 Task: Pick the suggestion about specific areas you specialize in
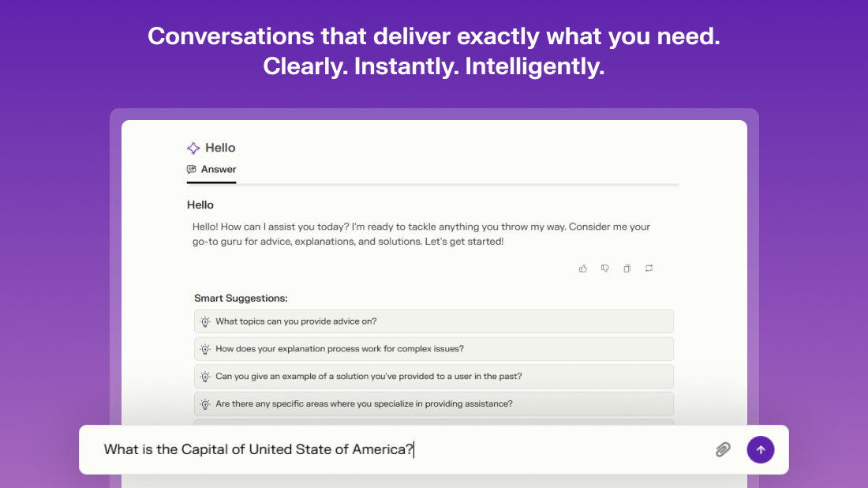(x=434, y=404)
